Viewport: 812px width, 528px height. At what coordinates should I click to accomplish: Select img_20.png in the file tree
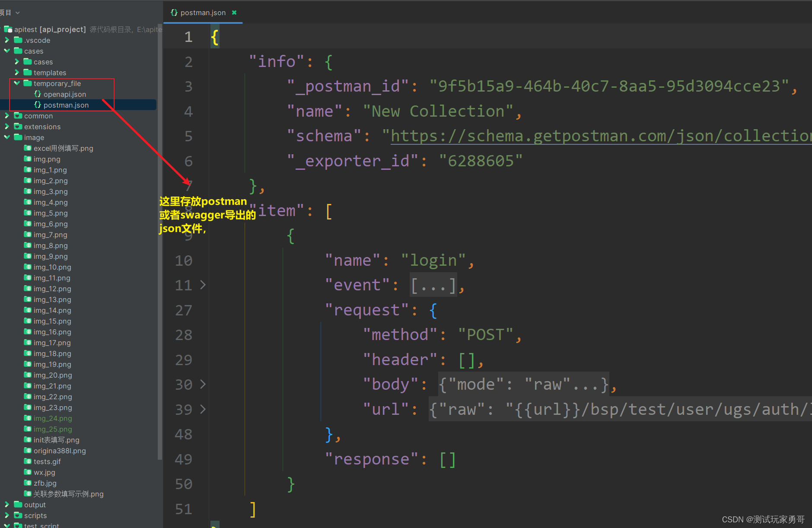(x=53, y=375)
